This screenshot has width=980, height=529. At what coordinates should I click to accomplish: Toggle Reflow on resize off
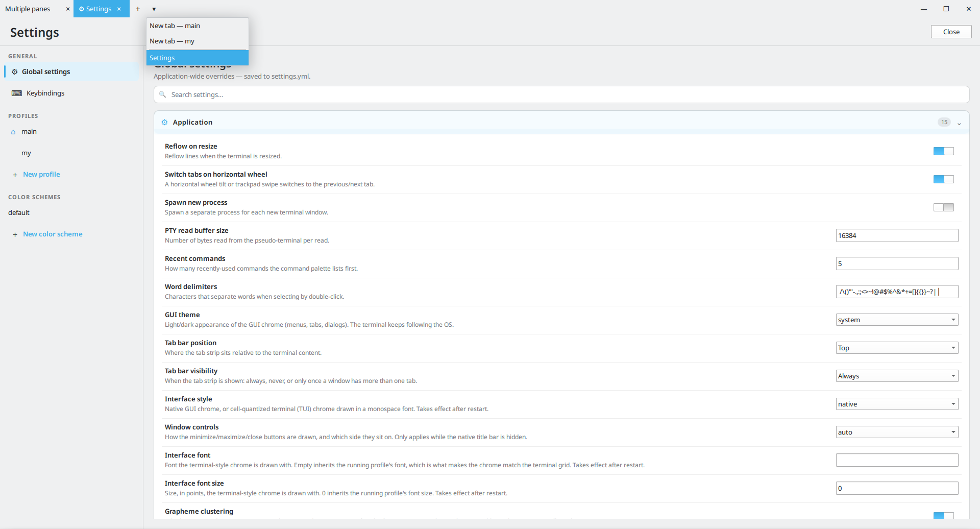pos(943,151)
